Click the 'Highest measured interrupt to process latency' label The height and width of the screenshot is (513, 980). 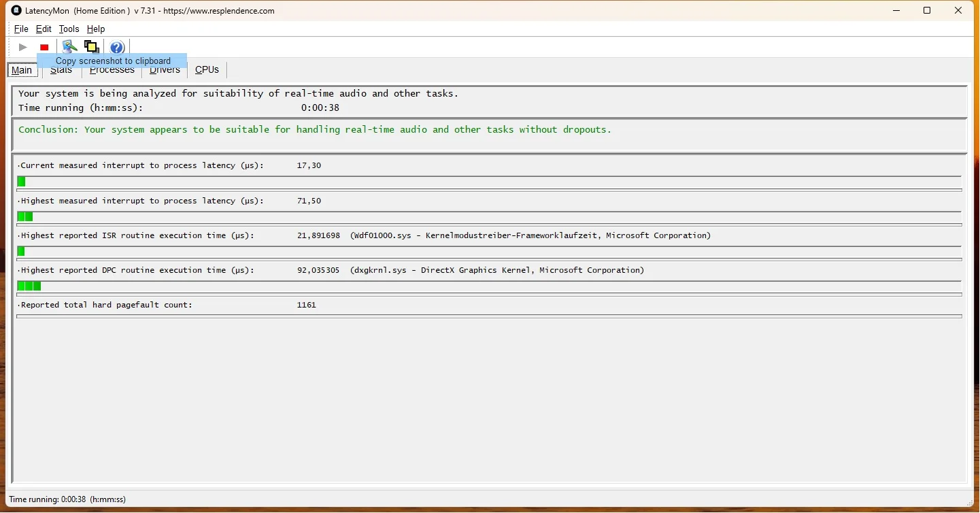pos(141,201)
